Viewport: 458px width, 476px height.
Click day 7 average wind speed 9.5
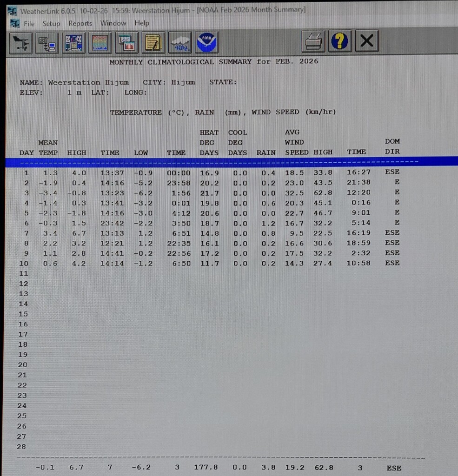coord(297,233)
